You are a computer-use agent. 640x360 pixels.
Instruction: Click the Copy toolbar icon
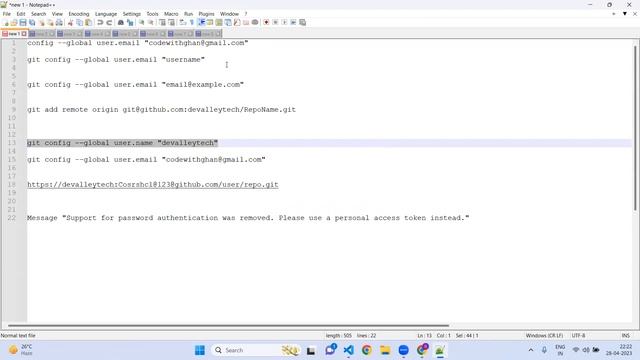point(79,22)
